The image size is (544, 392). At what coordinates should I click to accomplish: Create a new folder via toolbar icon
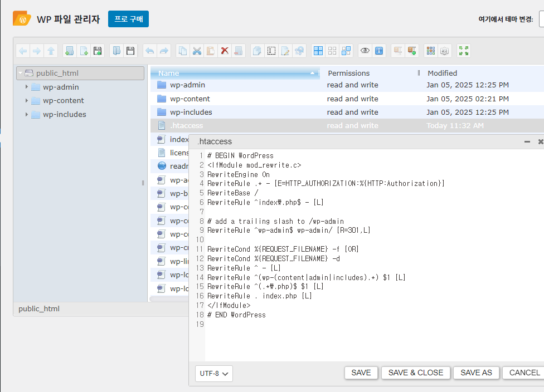click(69, 51)
